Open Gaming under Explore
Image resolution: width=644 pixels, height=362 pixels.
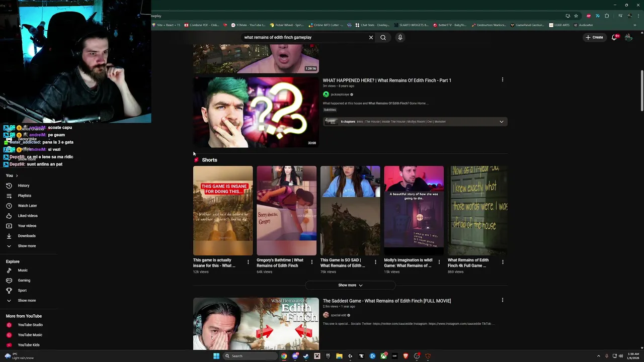24,281
